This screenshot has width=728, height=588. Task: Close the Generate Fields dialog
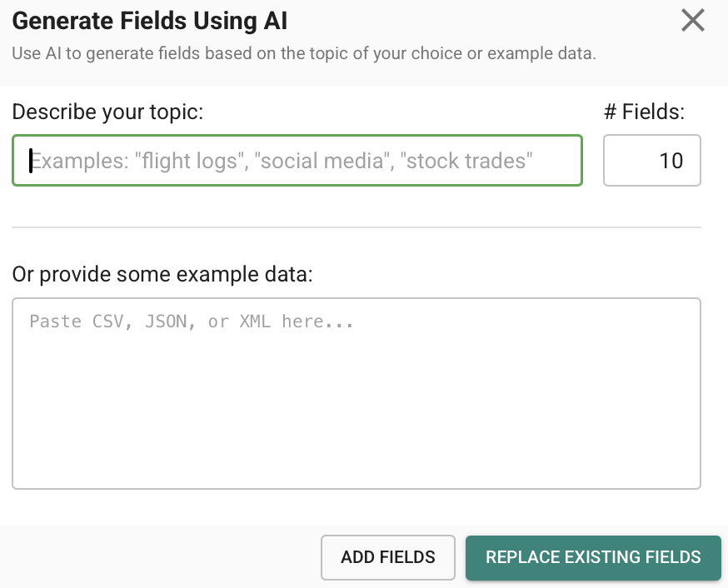coord(692,21)
